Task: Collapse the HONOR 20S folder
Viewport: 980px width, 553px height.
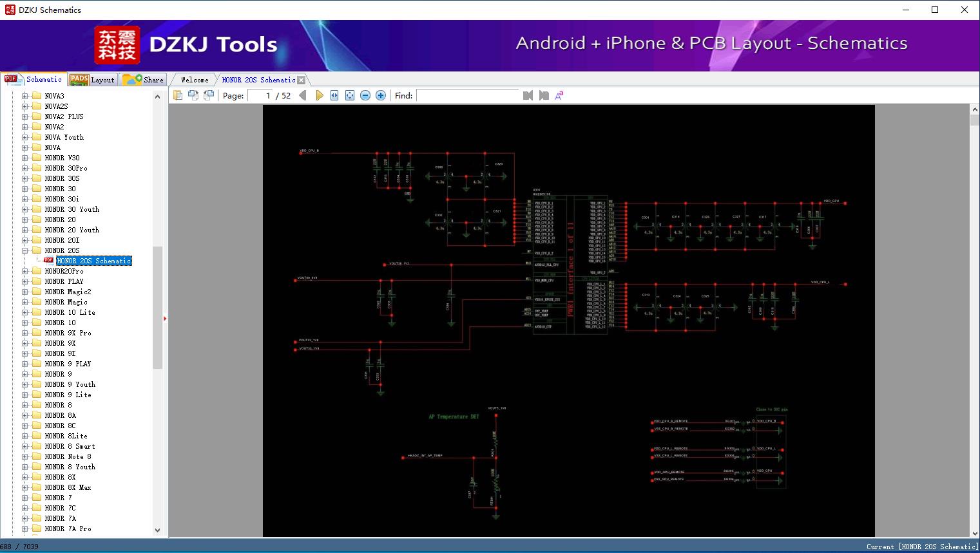Action: (25, 250)
